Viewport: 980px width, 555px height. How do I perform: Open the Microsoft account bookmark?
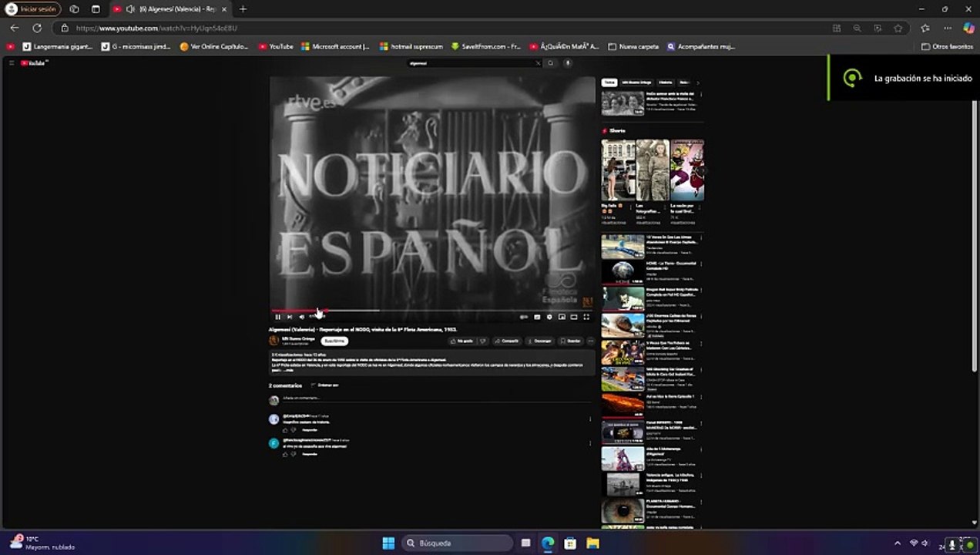click(335, 46)
